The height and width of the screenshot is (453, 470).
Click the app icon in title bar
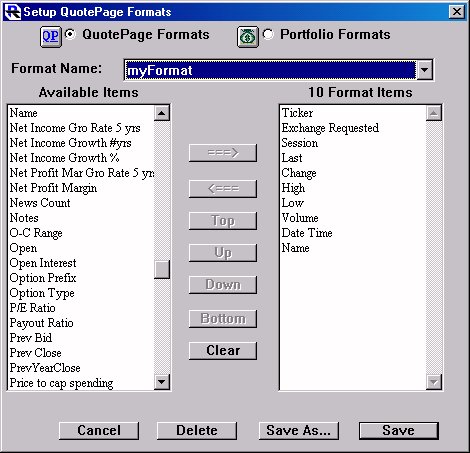13,12
